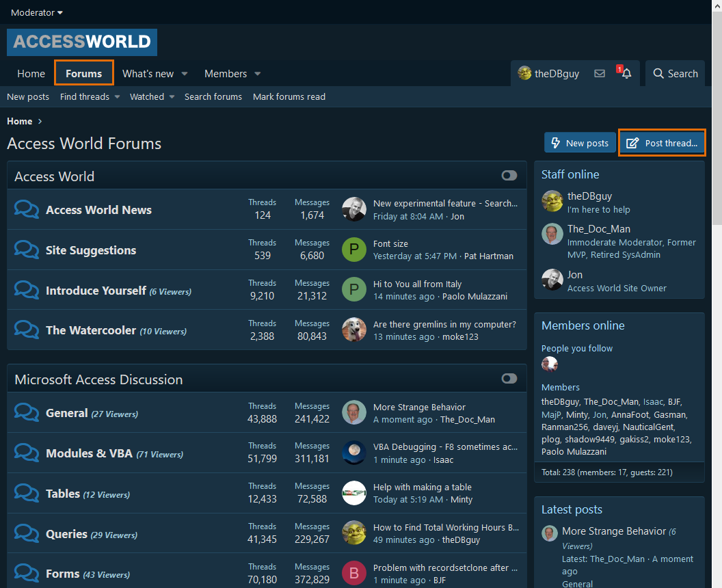722x588 pixels.
Task: Click The_Doc_Man avatar in Staff online
Action: click(x=552, y=234)
